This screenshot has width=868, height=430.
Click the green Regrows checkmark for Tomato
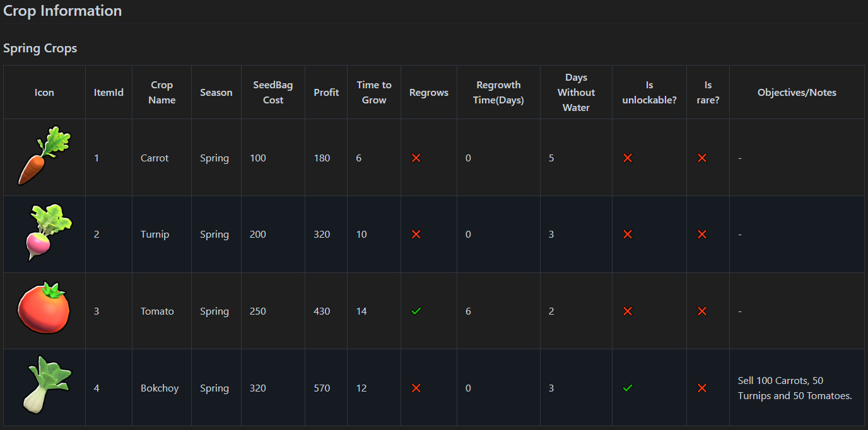pos(416,311)
